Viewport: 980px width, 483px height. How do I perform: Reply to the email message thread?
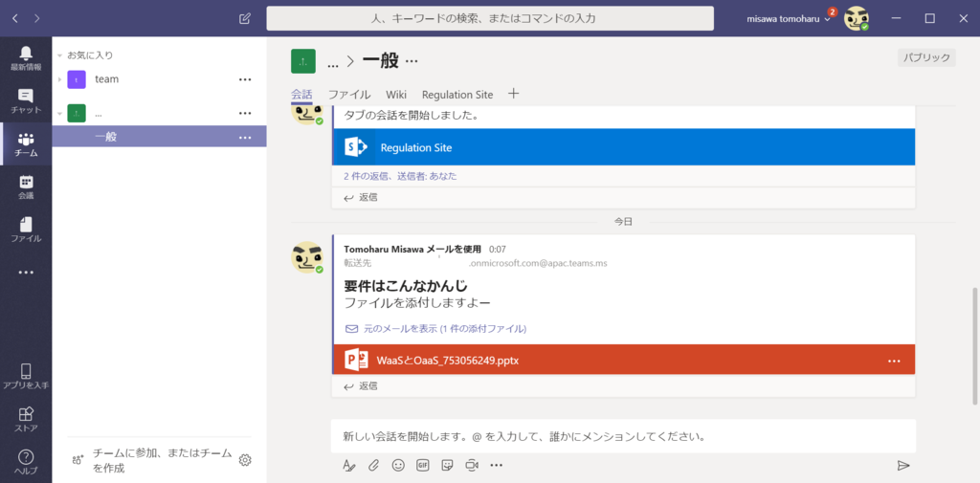pyautogui.click(x=361, y=386)
